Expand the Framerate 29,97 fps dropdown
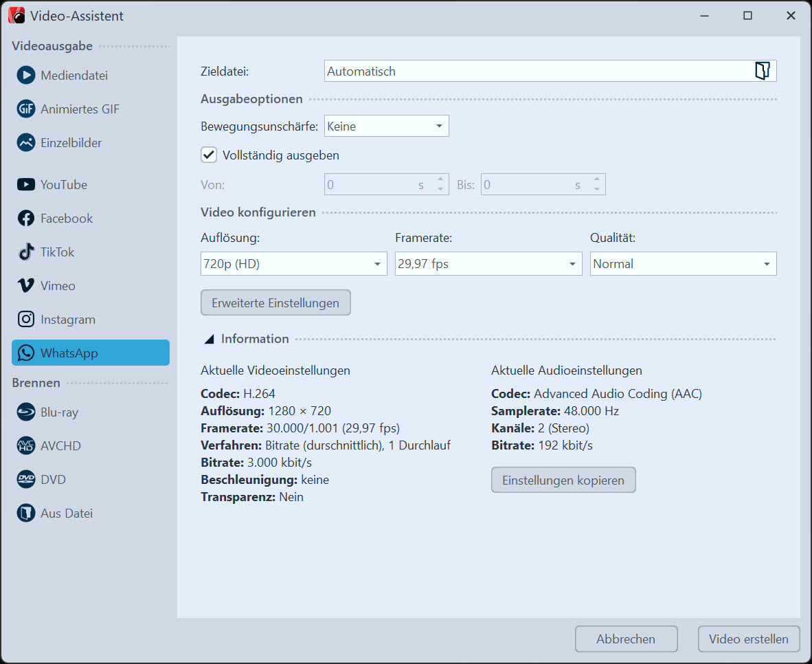The height and width of the screenshot is (664, 812). pos(488,264)
